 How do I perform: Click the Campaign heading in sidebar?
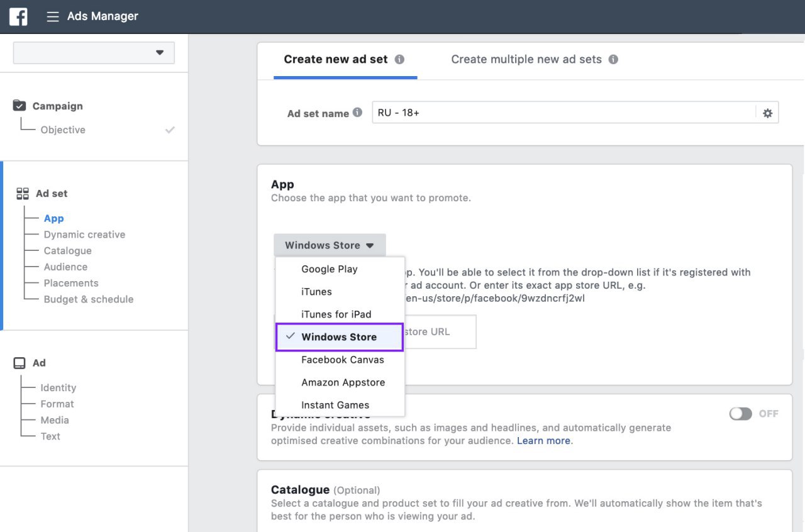[58, 106]
